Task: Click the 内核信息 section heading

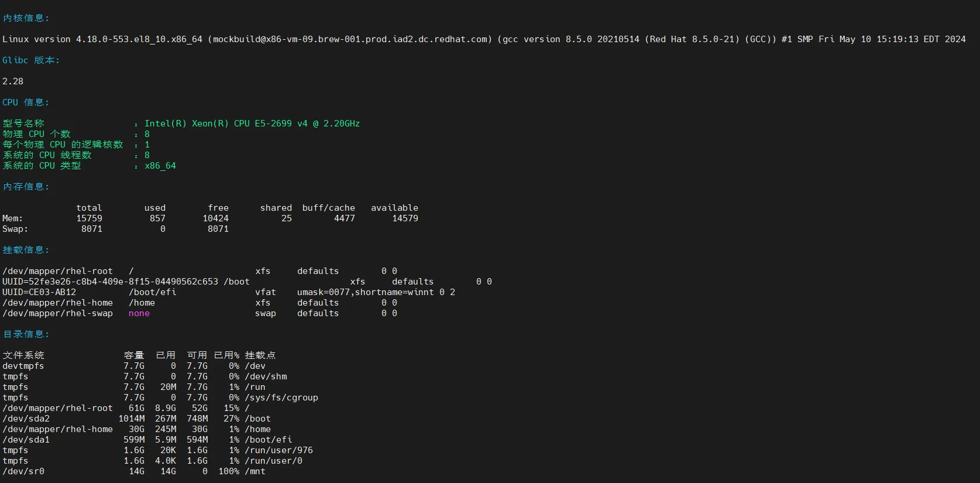Action: (x=26, y=18)
